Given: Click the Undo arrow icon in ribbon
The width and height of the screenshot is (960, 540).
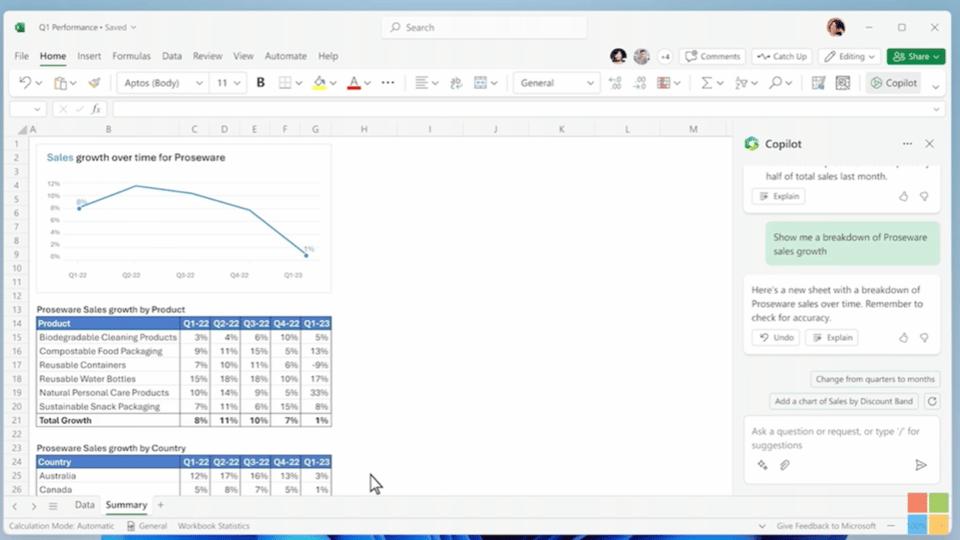Looking at the screenshot, I should click(24, 83).
